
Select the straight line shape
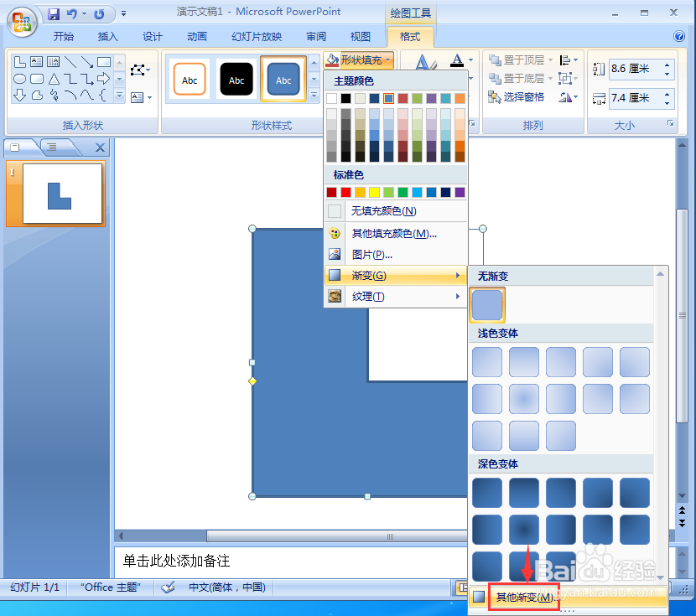click(70, 62)
